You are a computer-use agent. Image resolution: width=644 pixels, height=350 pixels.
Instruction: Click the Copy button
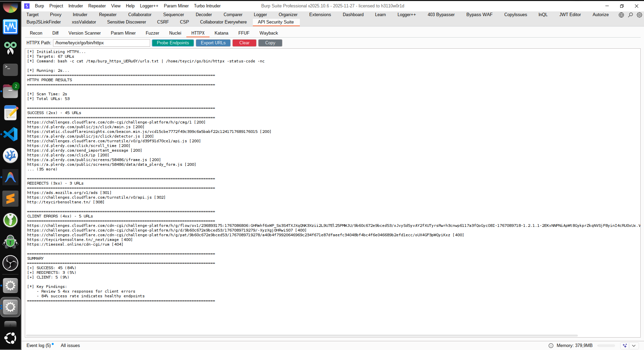tap(270, 43)
